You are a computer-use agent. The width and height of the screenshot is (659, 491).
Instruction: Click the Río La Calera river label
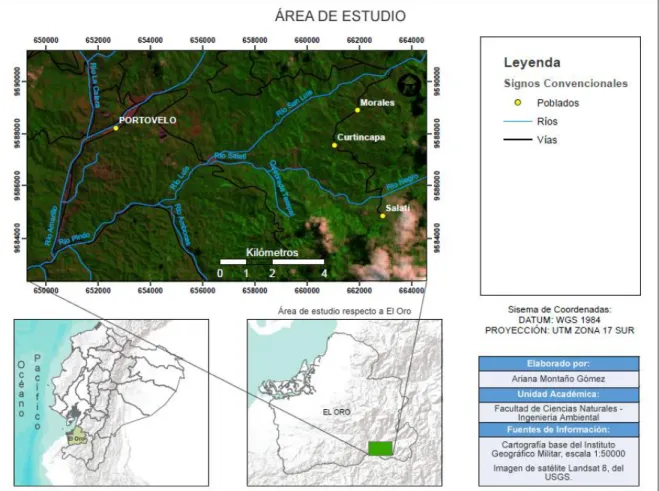(95, 85)
